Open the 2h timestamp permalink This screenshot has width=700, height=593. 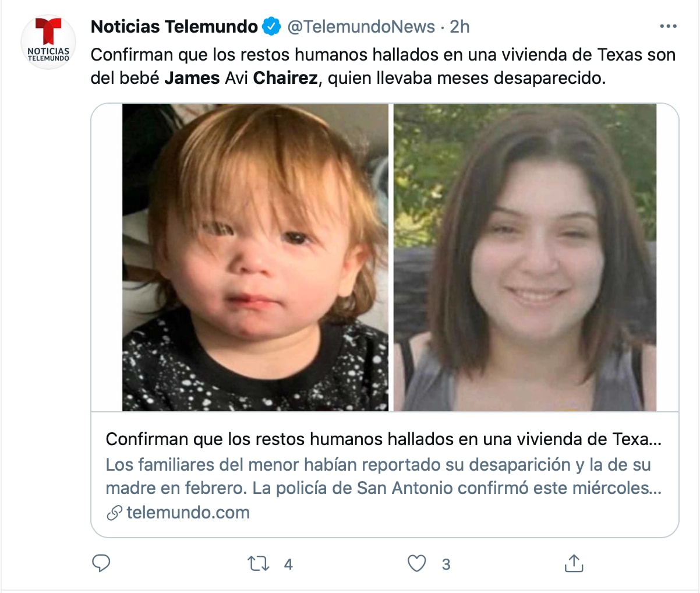[x=459, y=26]
